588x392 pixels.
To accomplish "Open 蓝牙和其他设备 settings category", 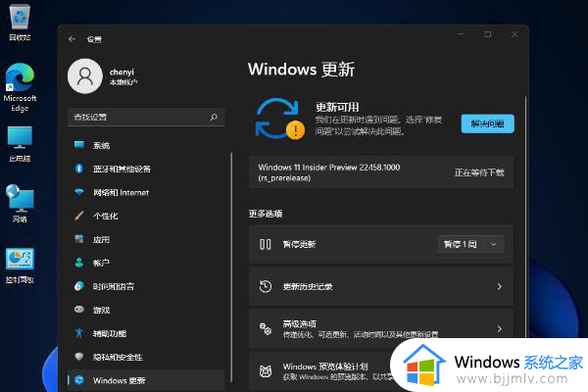I will [x=146, y=169].
